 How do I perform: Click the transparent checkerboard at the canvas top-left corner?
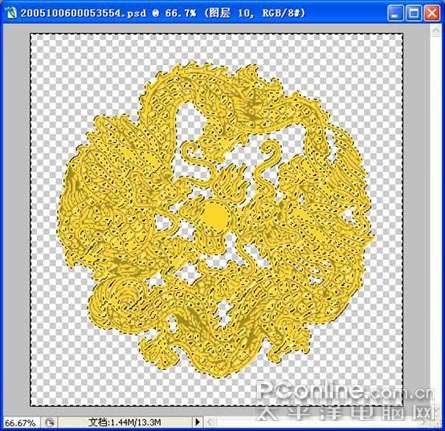43,47
